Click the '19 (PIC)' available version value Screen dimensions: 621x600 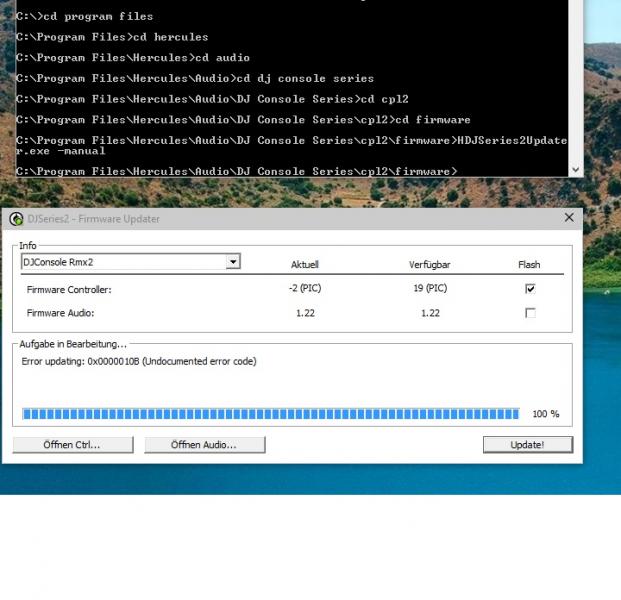point(430,288)
